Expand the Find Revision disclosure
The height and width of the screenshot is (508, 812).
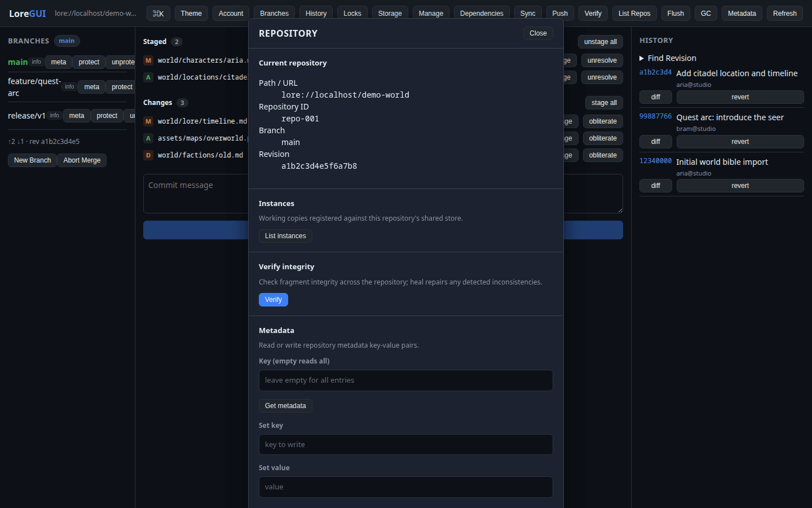click(668, 58)
